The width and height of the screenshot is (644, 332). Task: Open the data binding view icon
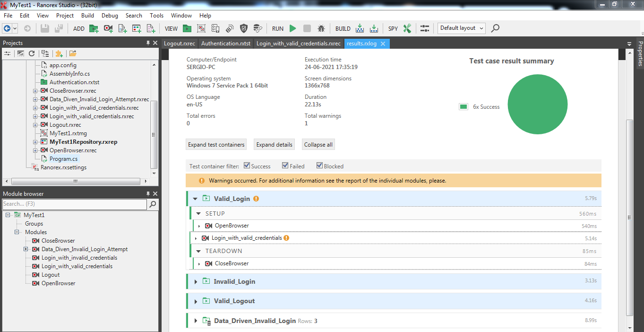point(258,28)
